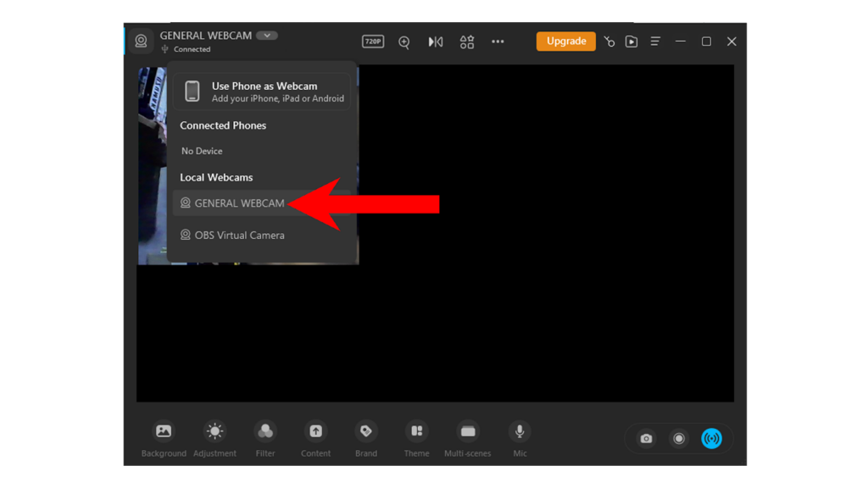This screenshot has width=868, height=488.
Task: Click the key icon next to Upgrade
Action: tap(609, 42)
